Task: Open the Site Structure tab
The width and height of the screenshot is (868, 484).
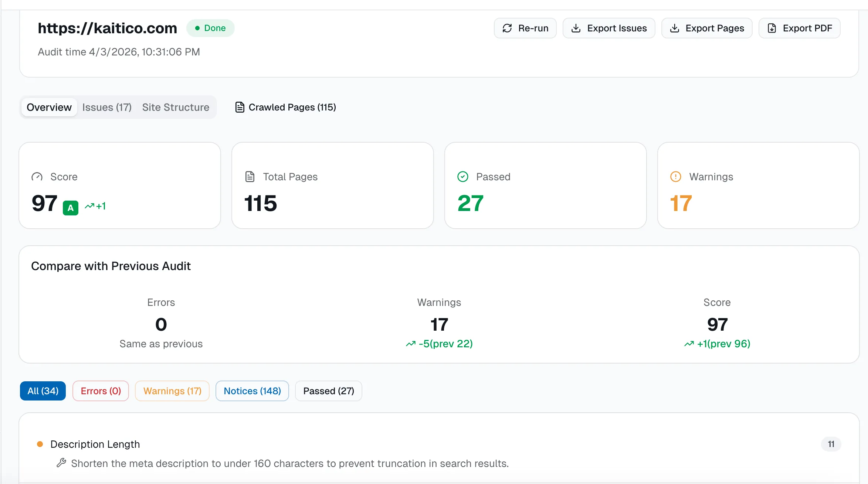Action: [176, 107]
